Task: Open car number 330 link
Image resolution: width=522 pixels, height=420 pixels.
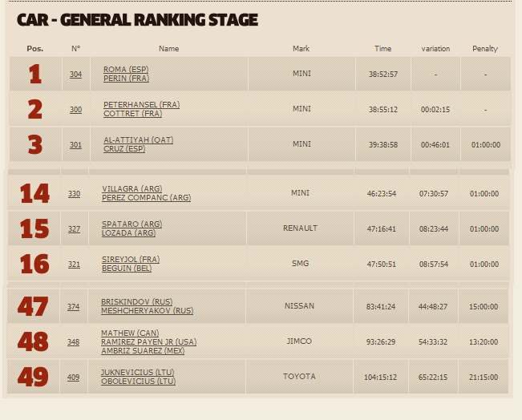Action: (74, 194)
